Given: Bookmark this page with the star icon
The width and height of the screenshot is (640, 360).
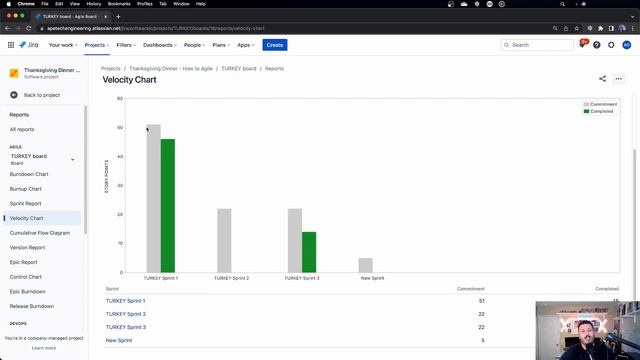Looking at the screenshot, I should (x=576, y=28).
